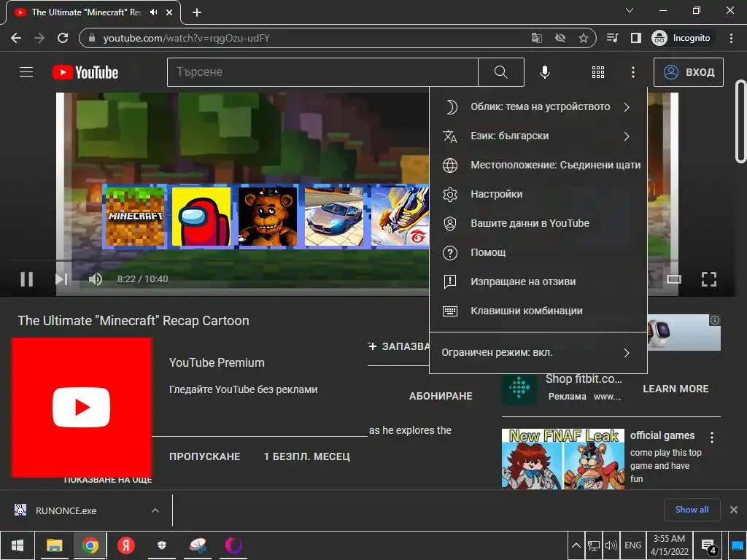Click Show all downloads
747x560 pixels.
click(x=692, y=510)
